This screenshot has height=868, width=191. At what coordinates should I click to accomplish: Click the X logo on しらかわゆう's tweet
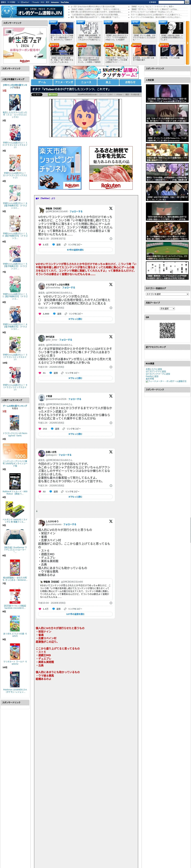click(111, 521)
